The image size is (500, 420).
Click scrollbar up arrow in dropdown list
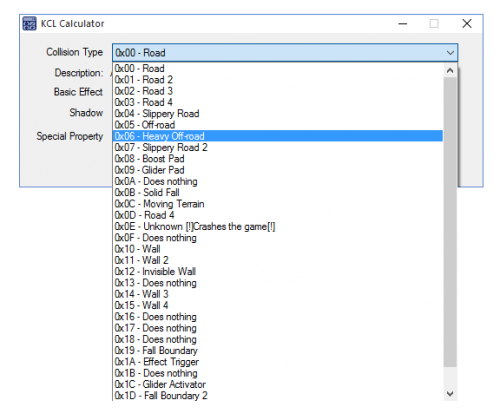pos(450,71)
